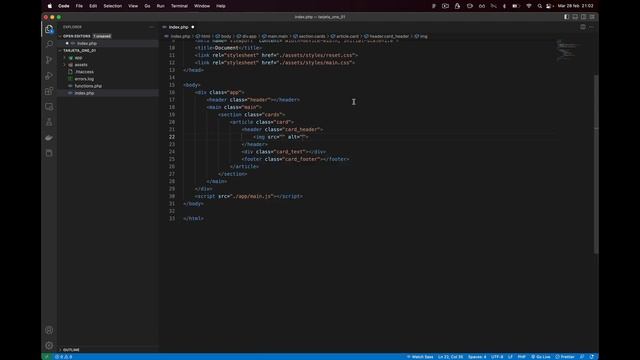
Task: Open Spotlight search in macOS menu bar
Action: click(540, 6)
